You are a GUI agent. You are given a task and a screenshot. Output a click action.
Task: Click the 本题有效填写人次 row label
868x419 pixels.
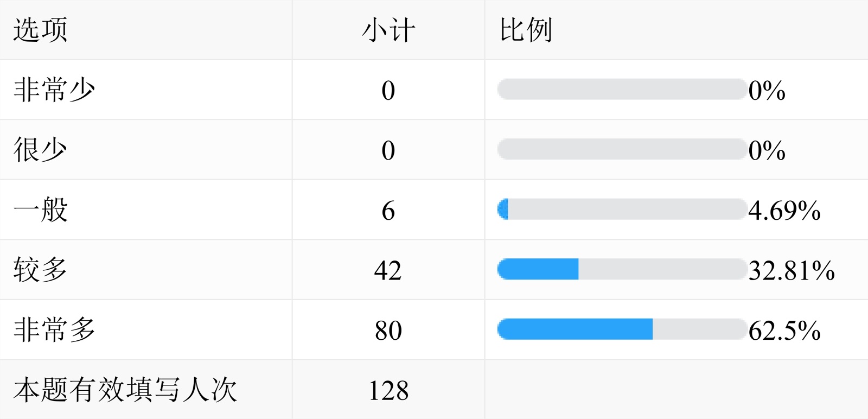[125, 390]
